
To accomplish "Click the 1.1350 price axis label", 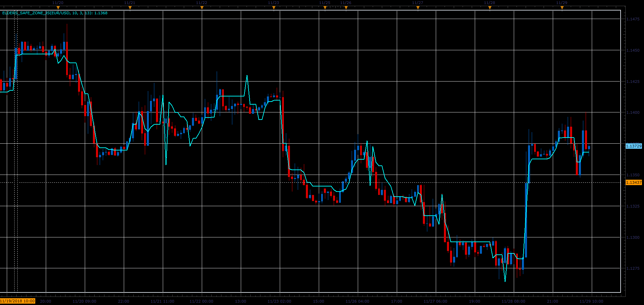I will [633, 175].
